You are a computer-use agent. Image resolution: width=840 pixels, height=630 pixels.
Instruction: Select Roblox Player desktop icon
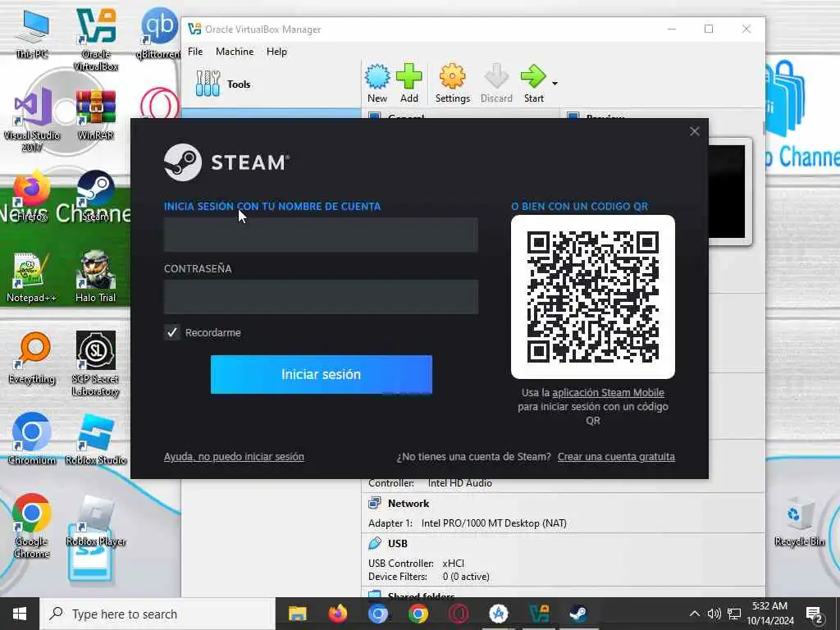(96, 519)
